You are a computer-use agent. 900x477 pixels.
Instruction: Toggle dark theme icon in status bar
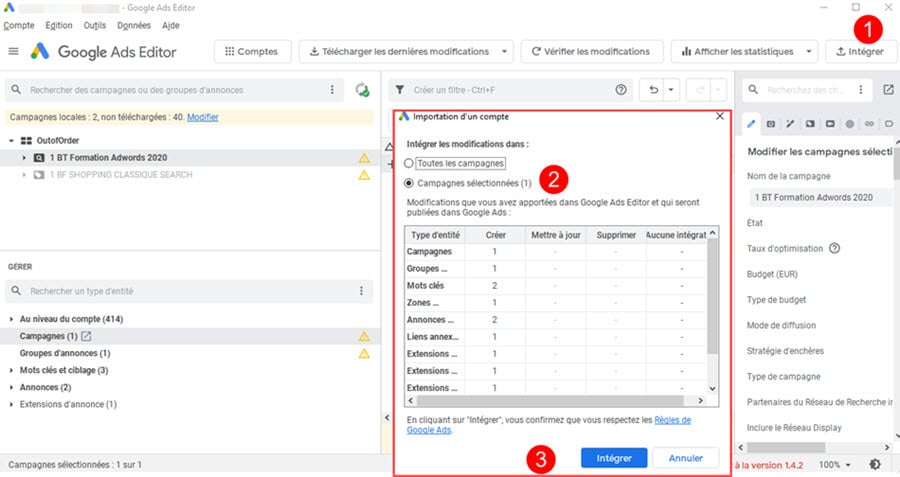[875, 465]
